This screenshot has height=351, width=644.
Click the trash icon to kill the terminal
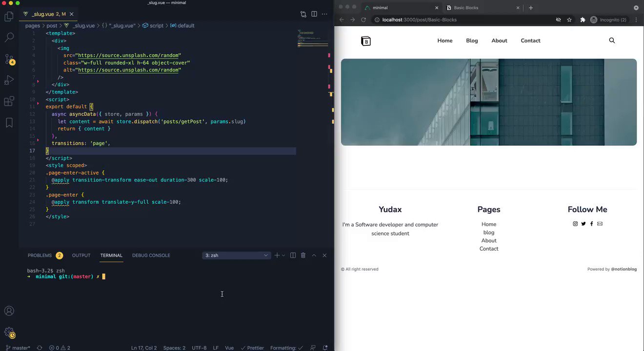click(x=303, y=255)
